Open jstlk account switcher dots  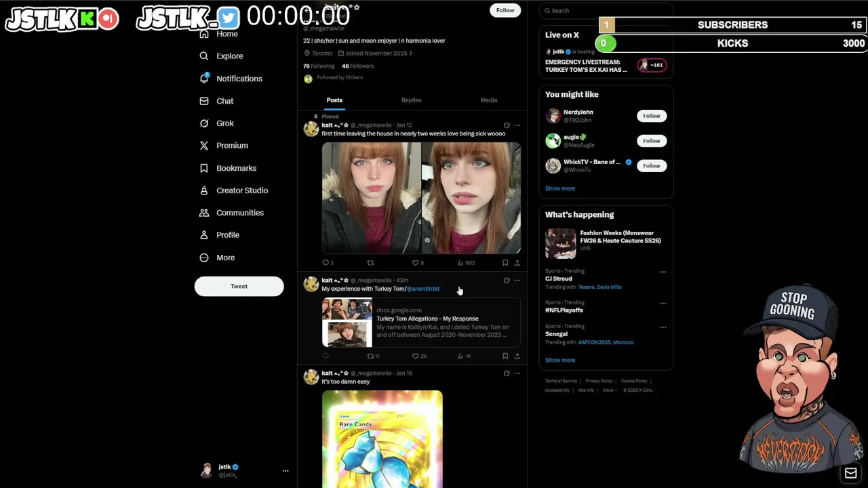(285, 470)
